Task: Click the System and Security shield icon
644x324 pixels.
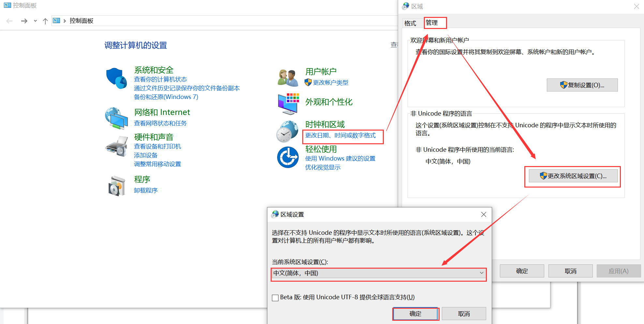Action: 116,78
